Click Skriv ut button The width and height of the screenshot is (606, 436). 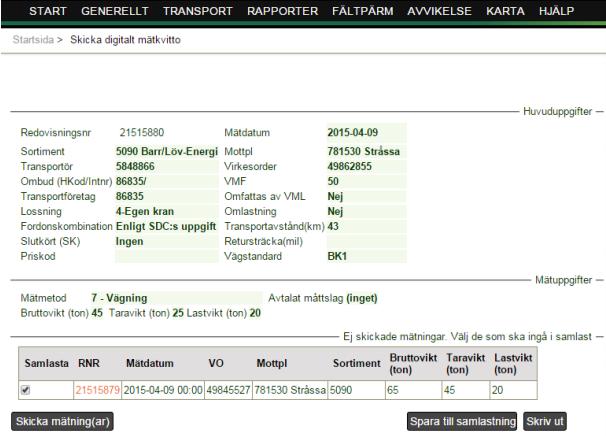pos(545,421)
